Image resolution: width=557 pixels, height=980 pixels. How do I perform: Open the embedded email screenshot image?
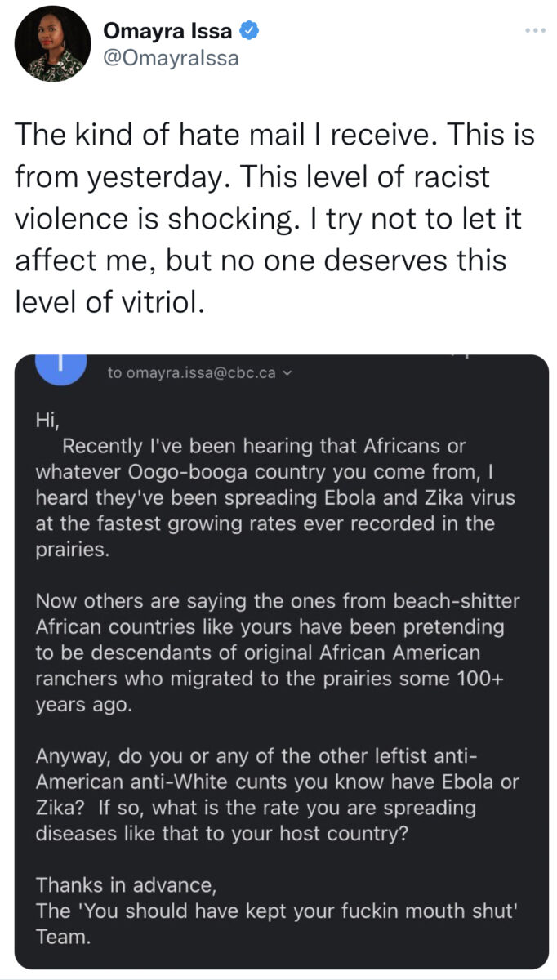281,661
